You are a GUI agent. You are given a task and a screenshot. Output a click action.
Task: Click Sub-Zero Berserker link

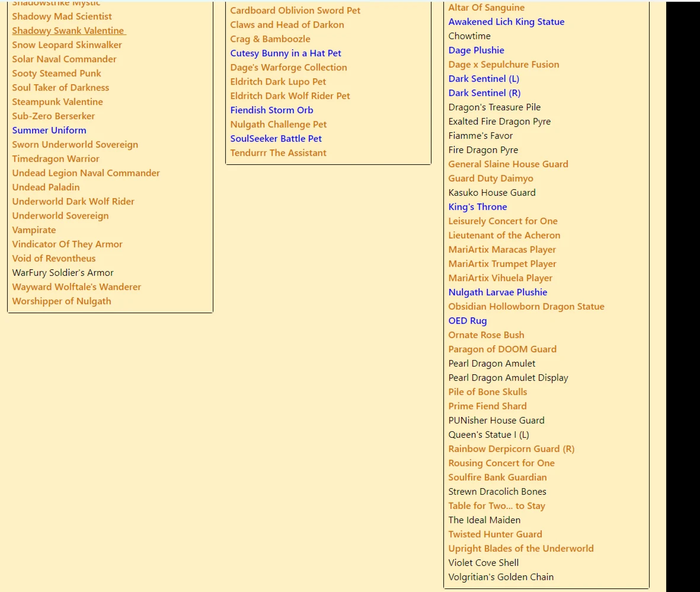point(53,116)
